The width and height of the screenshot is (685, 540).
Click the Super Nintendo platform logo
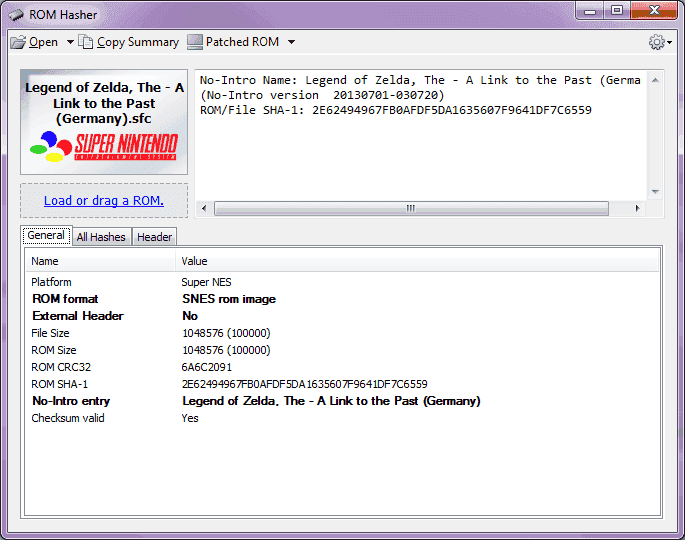[x=104, y=145]
